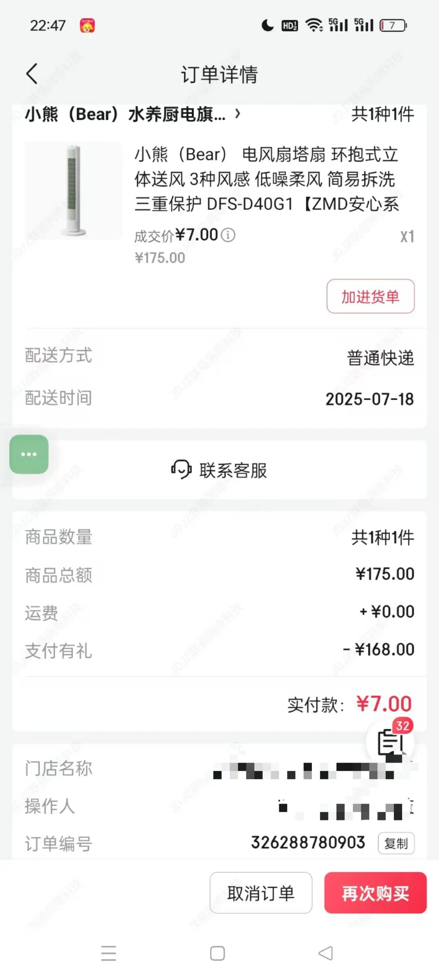Viewport: 439px width, 980px height.
Task: Open the green floating menu with three dots
Action: 29,454
